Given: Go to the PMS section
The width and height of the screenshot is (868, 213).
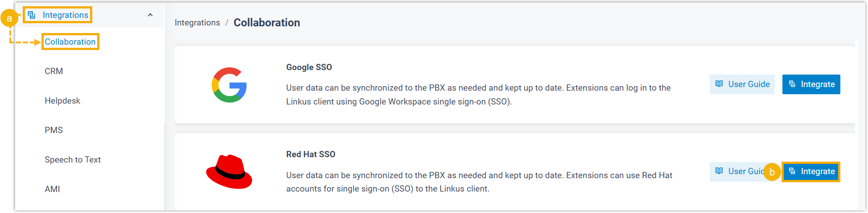Looking at the screenshot, I should [x=54, y=130].
